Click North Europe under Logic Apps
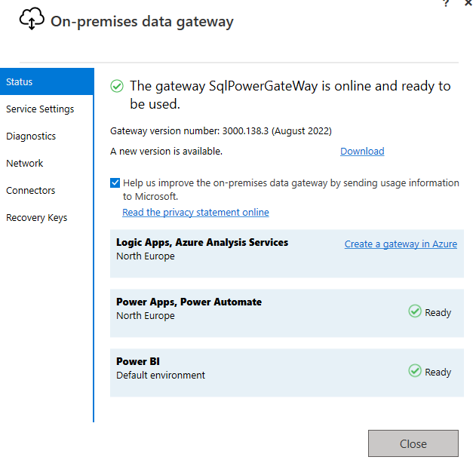Screen dimensions: 476x460 coord(146,256)
